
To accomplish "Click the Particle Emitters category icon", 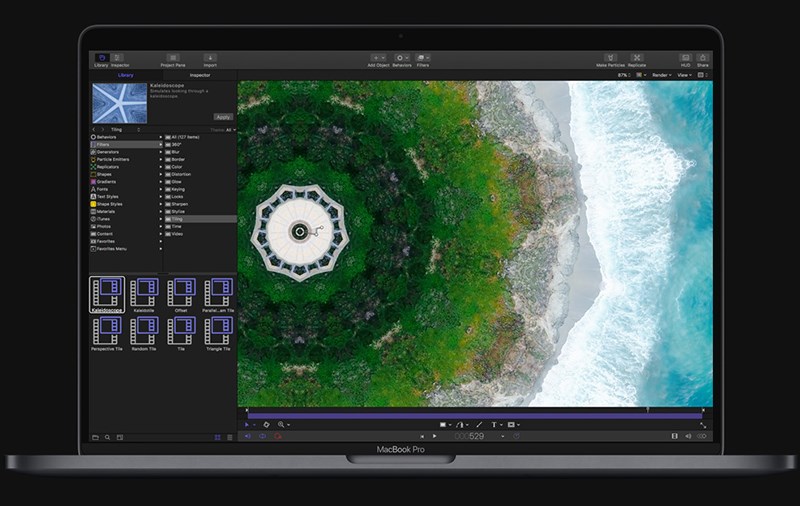I will click(94, 159).
